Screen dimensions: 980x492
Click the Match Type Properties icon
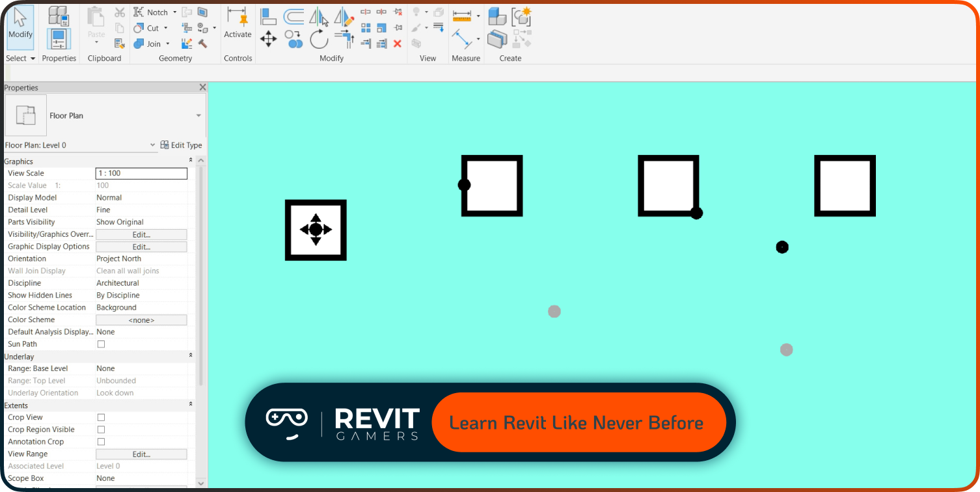click(x=120, y=44)
